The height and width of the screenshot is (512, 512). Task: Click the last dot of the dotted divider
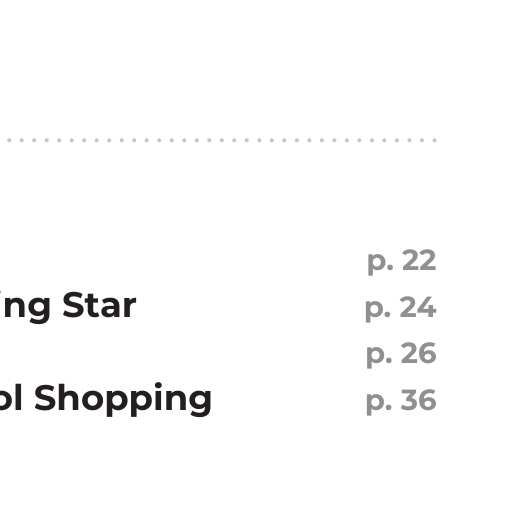pos(435,140)
